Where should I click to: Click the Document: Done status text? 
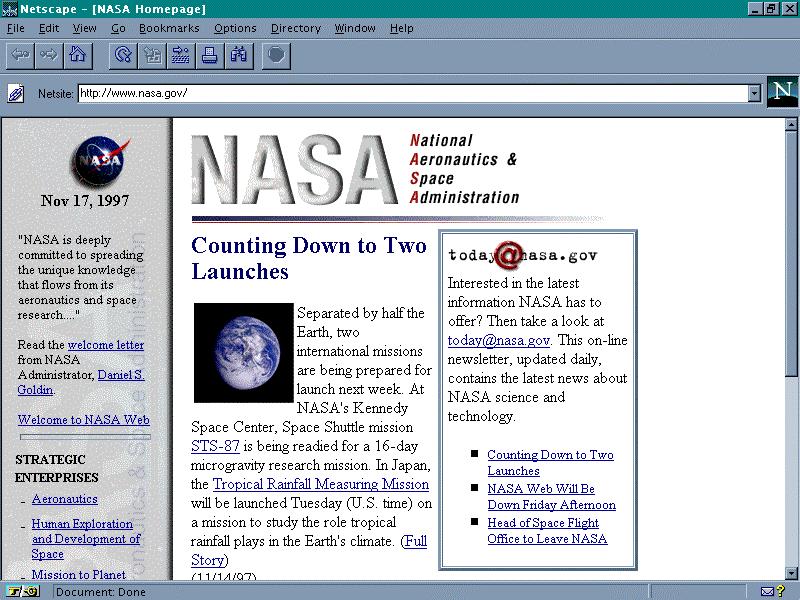click(101, 592)
